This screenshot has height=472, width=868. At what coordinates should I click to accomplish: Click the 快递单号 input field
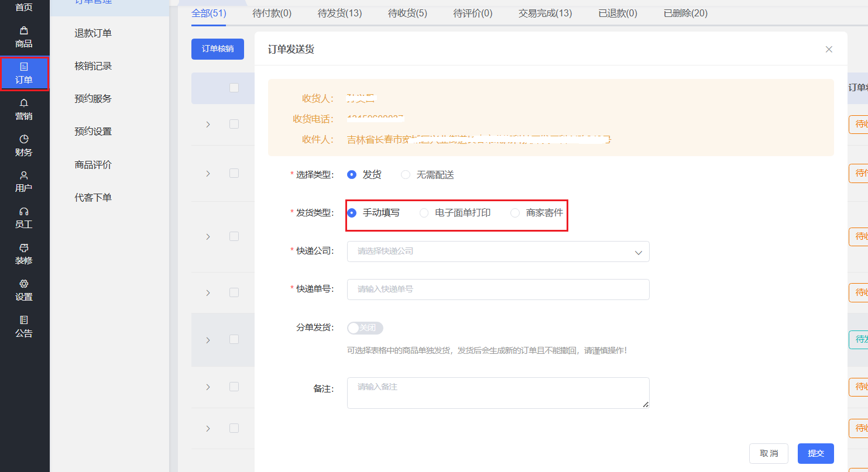click(498, 290)
